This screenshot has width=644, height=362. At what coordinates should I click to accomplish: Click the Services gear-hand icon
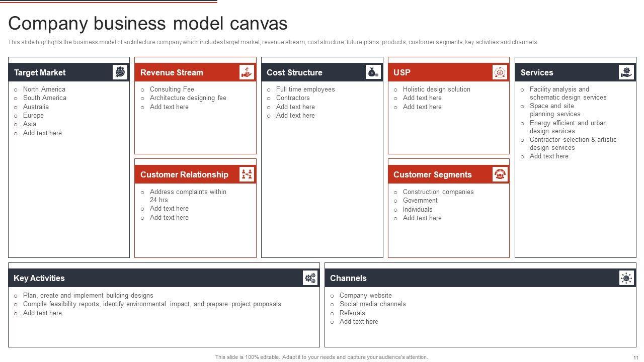[626, 72]
